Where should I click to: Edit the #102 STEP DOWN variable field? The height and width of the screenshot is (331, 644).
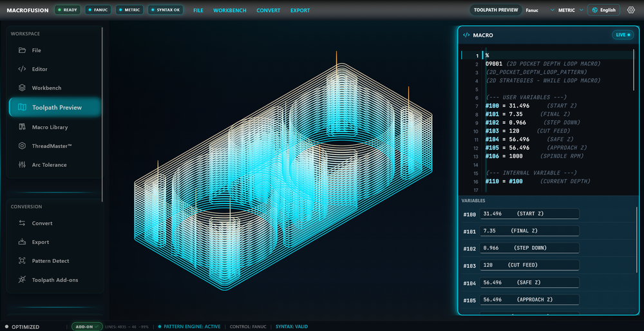click(530, 248)
